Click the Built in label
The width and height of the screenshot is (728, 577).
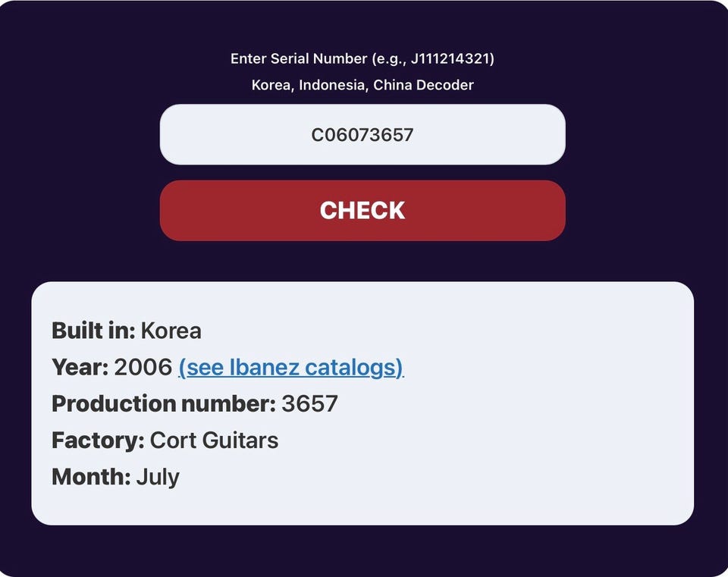click(x=93, y=331)
